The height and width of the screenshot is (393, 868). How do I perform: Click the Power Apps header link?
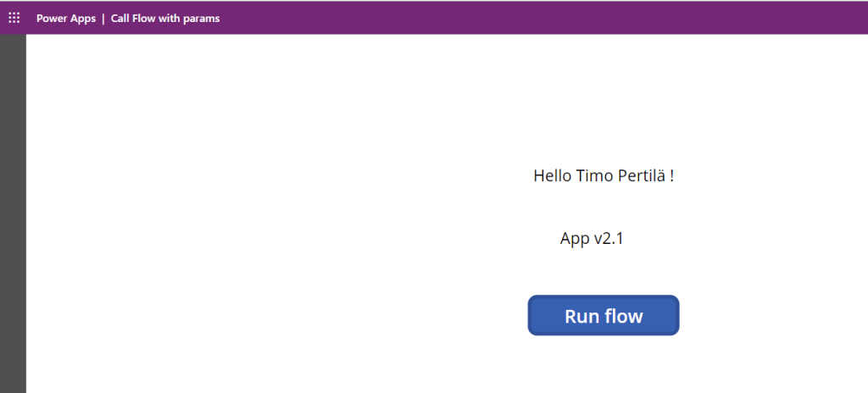click(65, 19)
